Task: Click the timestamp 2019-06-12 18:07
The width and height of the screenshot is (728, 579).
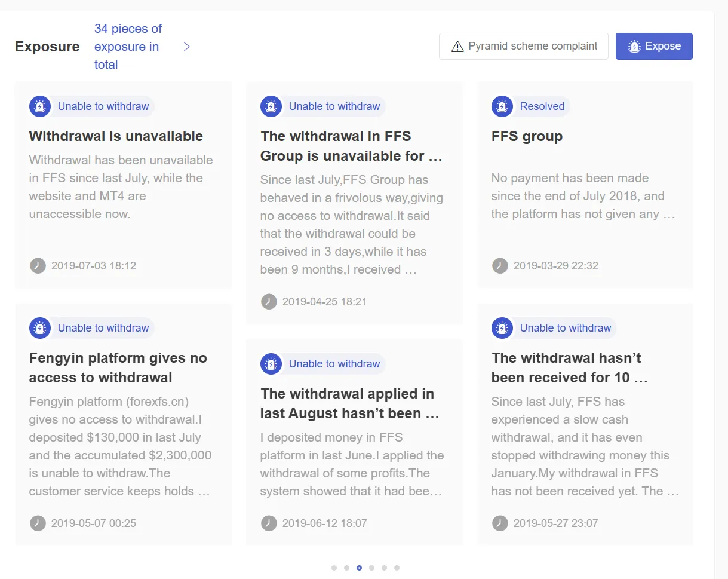Action: [x=325, y=523]
